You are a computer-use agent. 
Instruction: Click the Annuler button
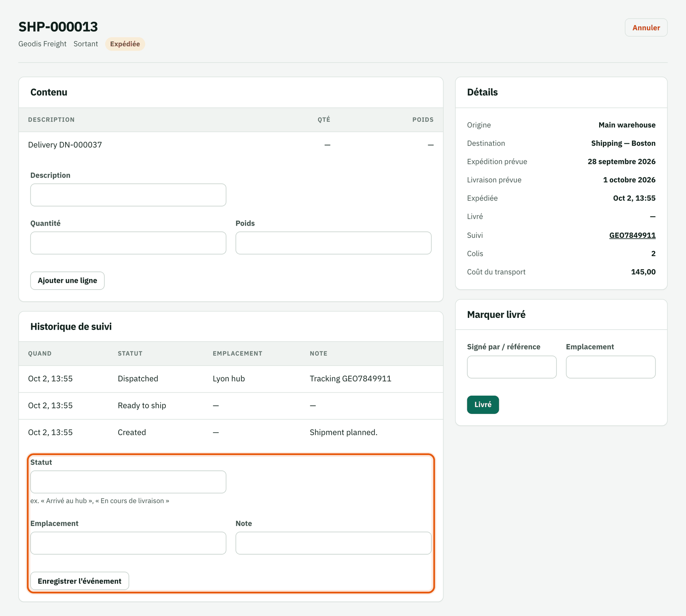pyautogui.click(x=646, y=27)
